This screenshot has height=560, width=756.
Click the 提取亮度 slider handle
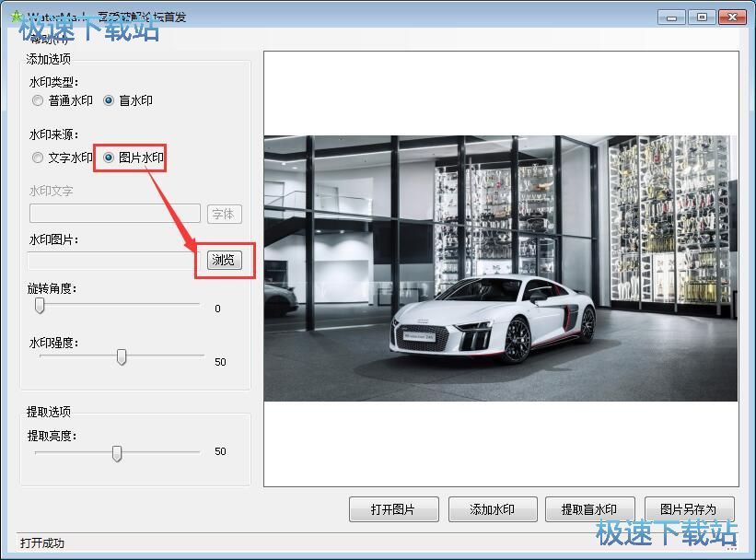[x=117, y=452]
